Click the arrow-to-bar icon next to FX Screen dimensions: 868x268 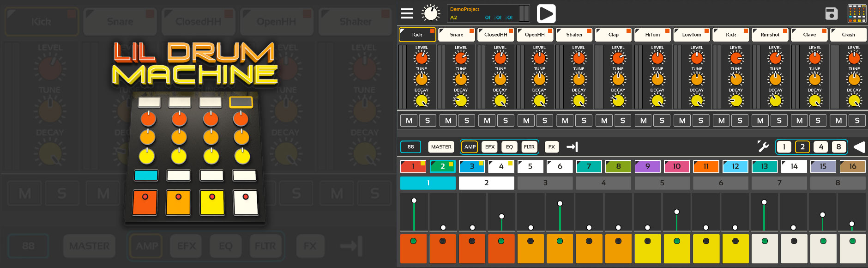[572, 147]
